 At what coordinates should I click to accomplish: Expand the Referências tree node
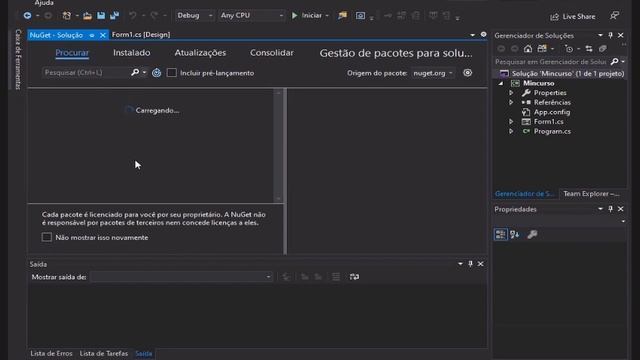point(511,102)
